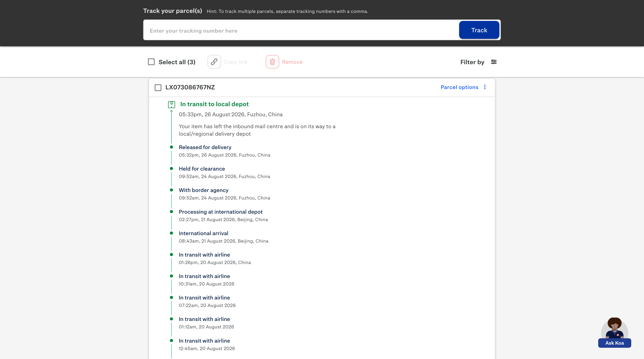Click '02:27pm, 21 August 2026, Beijing, China' line
Viewport: 644px width, 359px height.
click(223, 220)
